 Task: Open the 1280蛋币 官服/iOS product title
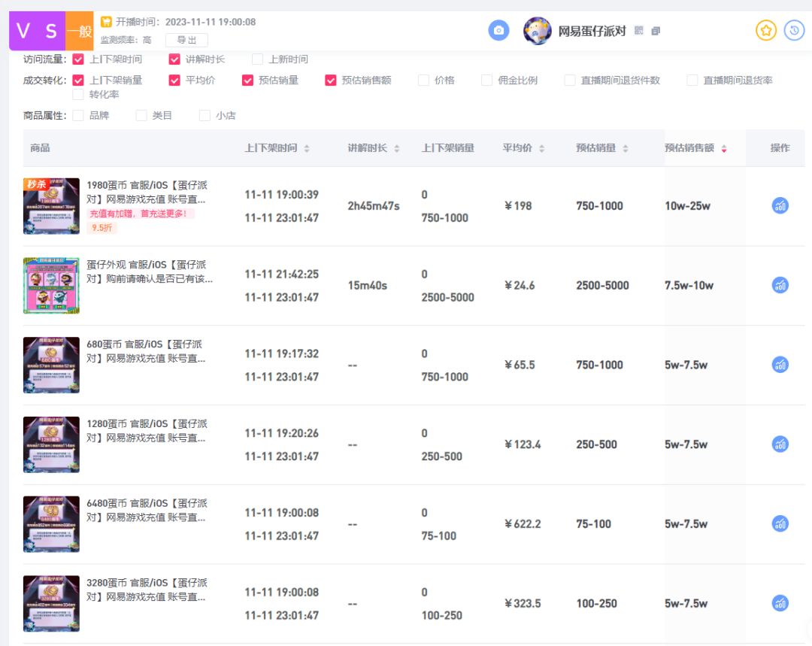[x=147, y=431]
